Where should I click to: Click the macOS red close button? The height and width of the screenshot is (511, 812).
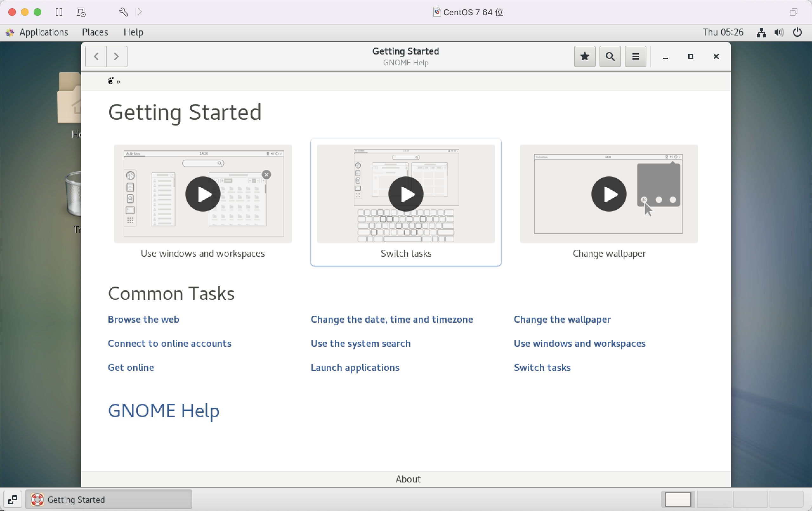click(x=12, y=12)
